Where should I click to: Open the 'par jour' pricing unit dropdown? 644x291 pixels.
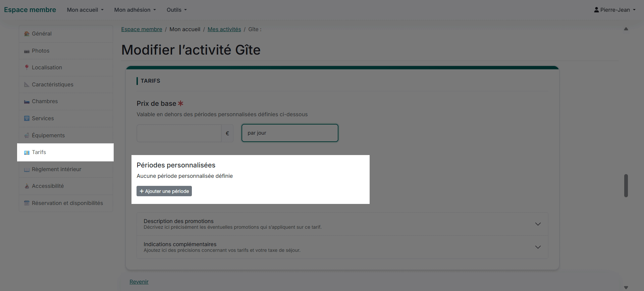tap(290, 133)
